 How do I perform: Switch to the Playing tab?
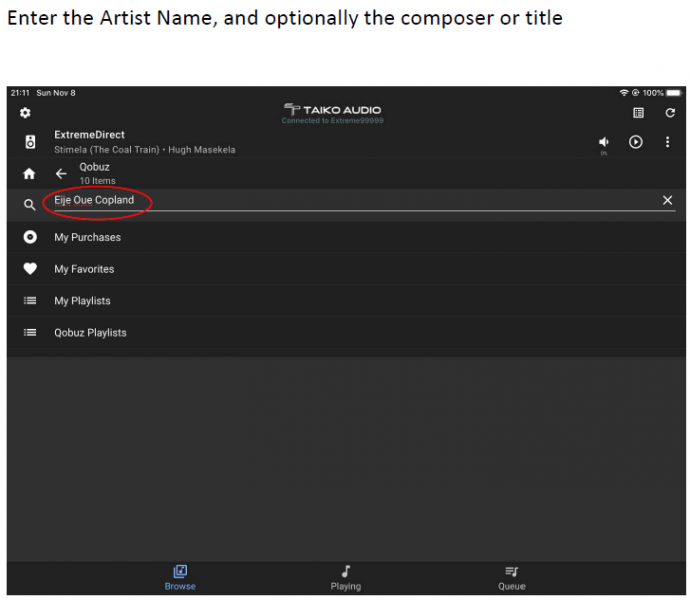pos(346,578)
